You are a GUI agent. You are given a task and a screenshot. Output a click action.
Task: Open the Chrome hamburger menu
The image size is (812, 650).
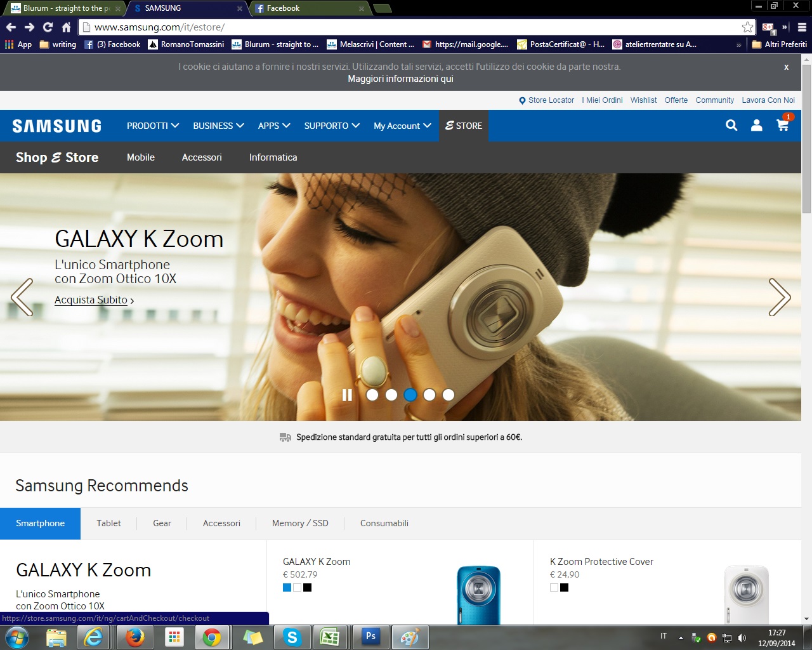coord(802,27)
